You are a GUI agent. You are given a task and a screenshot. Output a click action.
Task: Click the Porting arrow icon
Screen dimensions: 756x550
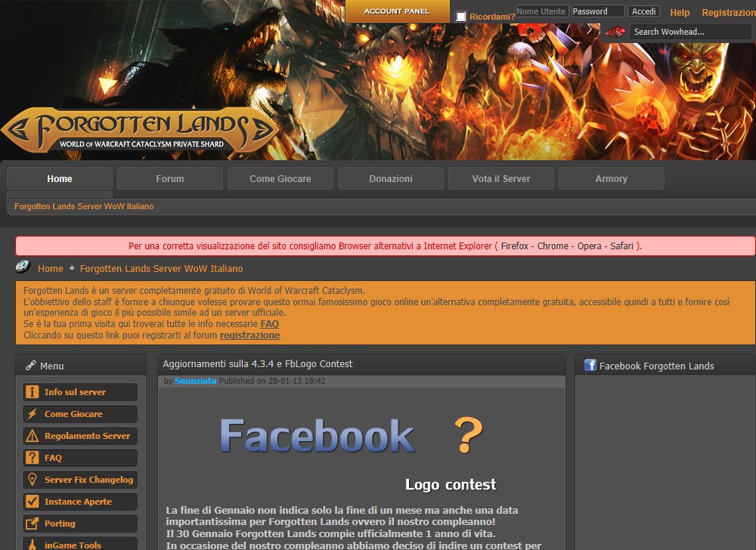point(32,524)
